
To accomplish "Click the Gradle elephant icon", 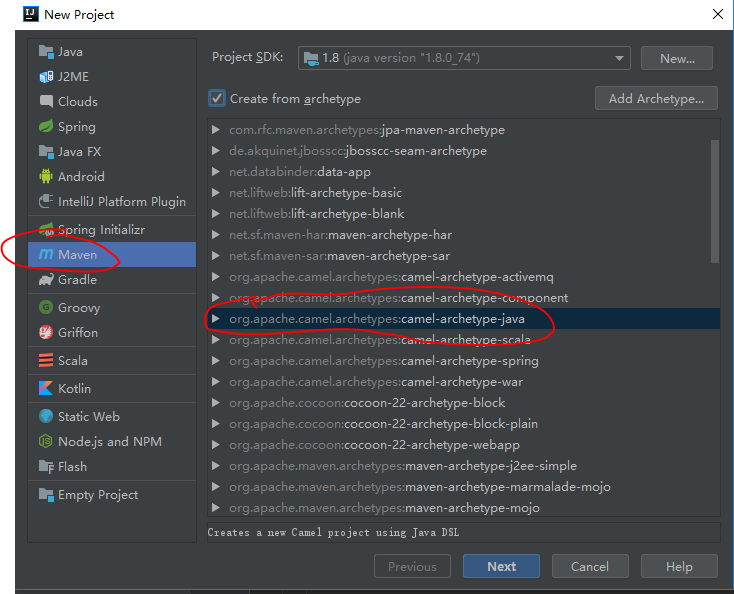I will pos(46,279).
